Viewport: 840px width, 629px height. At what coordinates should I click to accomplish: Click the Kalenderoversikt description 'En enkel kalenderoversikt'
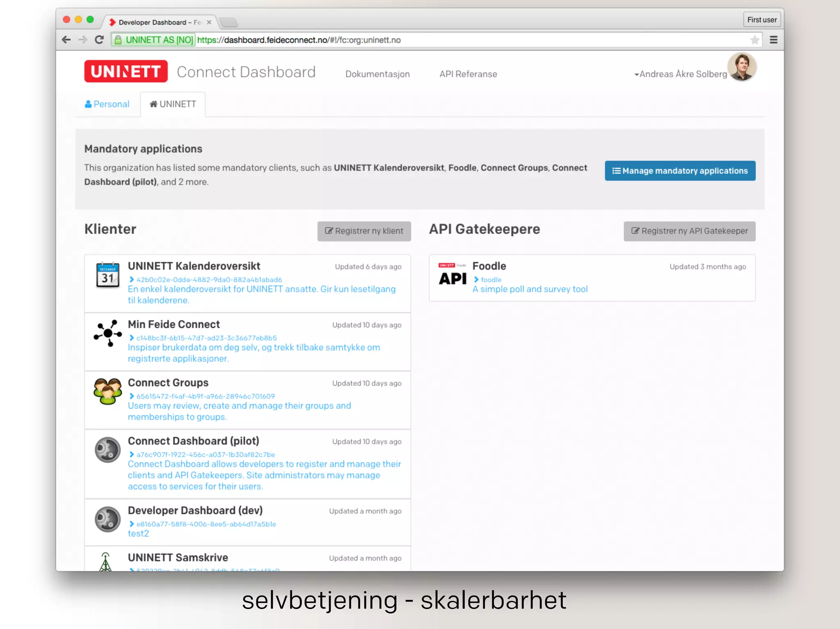262,294
